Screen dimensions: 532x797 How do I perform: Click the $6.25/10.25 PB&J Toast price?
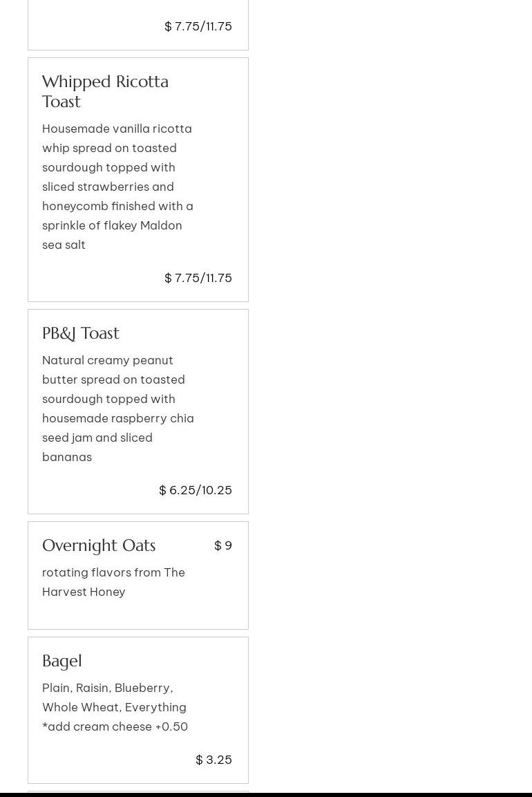click(196, 490)
